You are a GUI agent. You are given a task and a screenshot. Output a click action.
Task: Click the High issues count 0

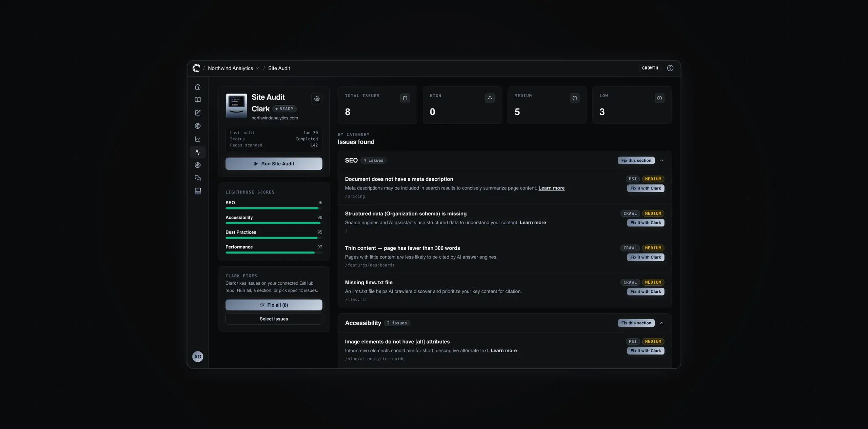pyautogui.click(x=432, y=112)
